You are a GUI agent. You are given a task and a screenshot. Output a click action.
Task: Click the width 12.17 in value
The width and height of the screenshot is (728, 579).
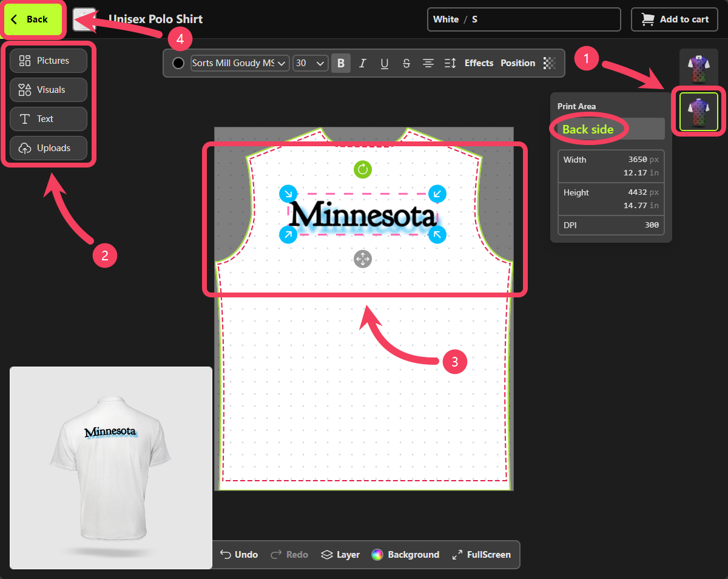coord(641,173)
